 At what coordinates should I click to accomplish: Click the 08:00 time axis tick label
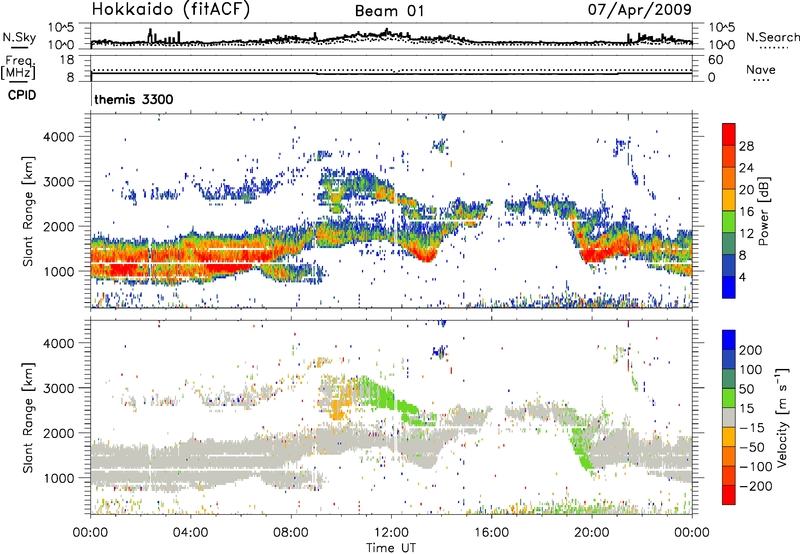[291, 533]
